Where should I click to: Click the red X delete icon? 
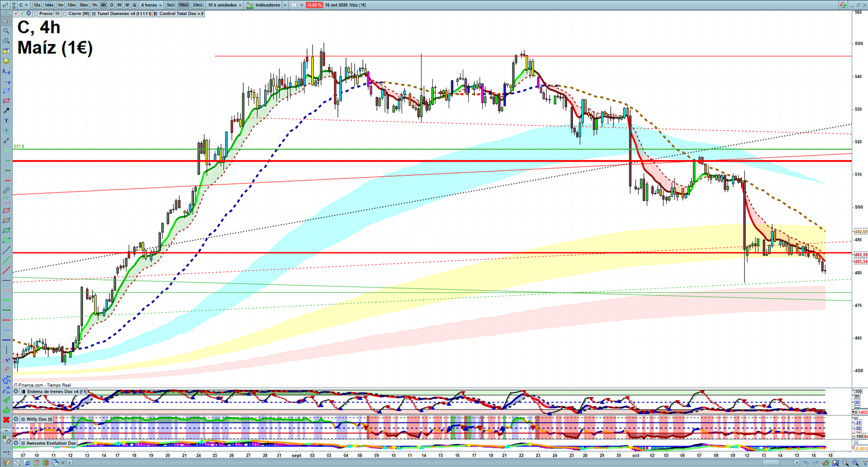7,419
